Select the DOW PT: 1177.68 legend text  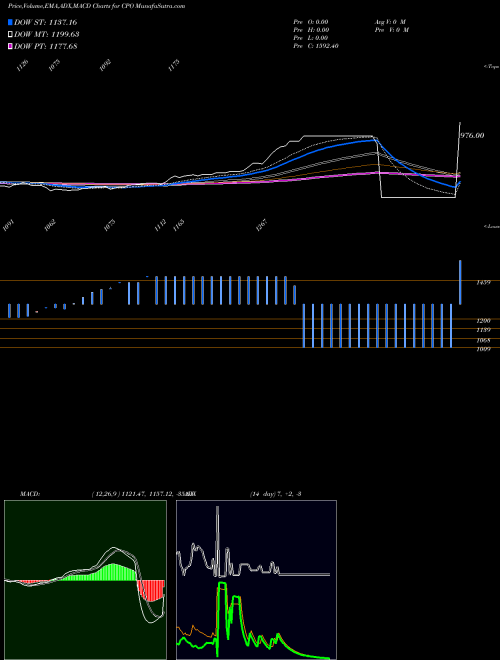45,47
